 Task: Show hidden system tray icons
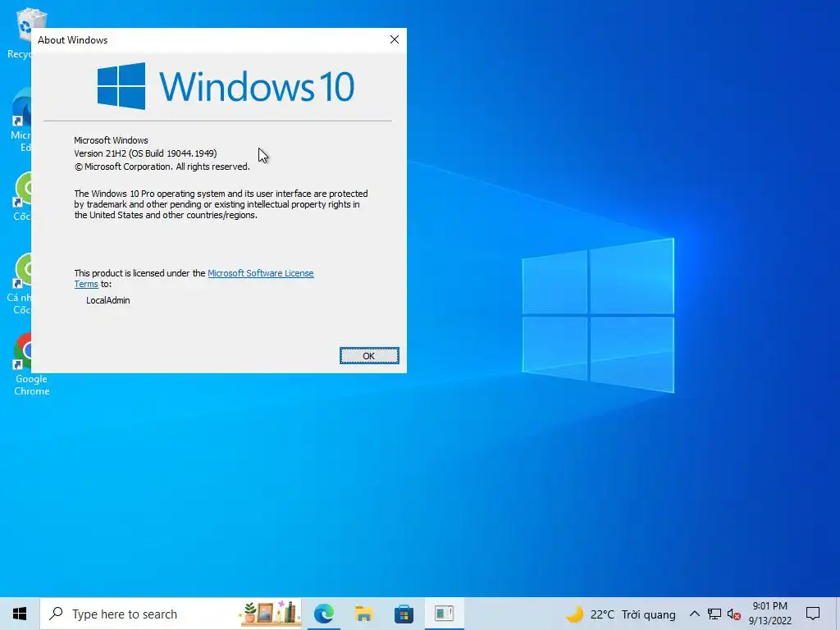tap(694, 614)
